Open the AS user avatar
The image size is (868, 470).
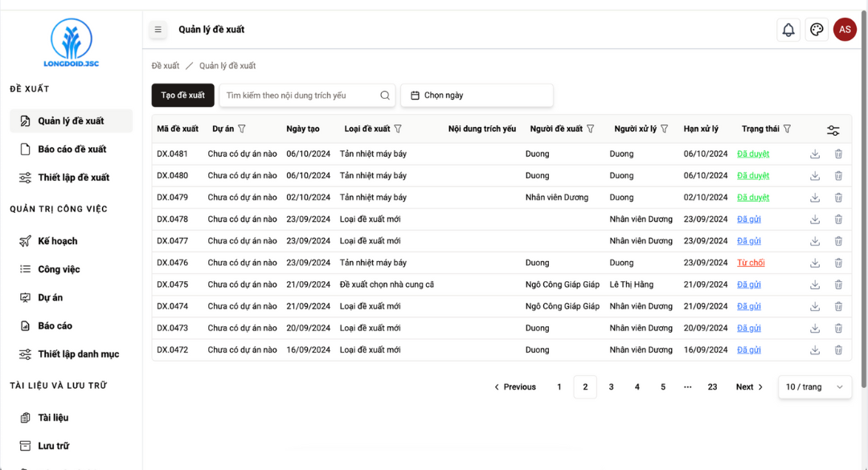(x=845, y=30)
